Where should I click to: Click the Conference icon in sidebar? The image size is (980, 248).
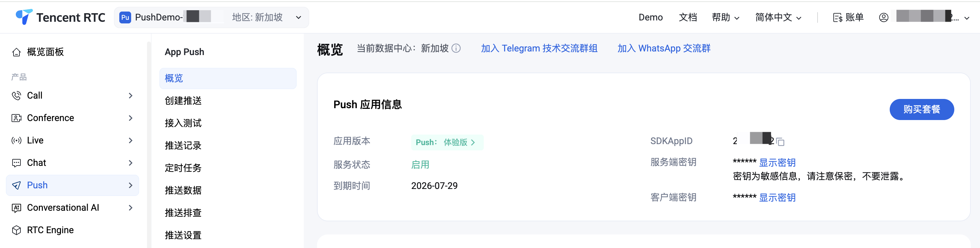point(16,118)
